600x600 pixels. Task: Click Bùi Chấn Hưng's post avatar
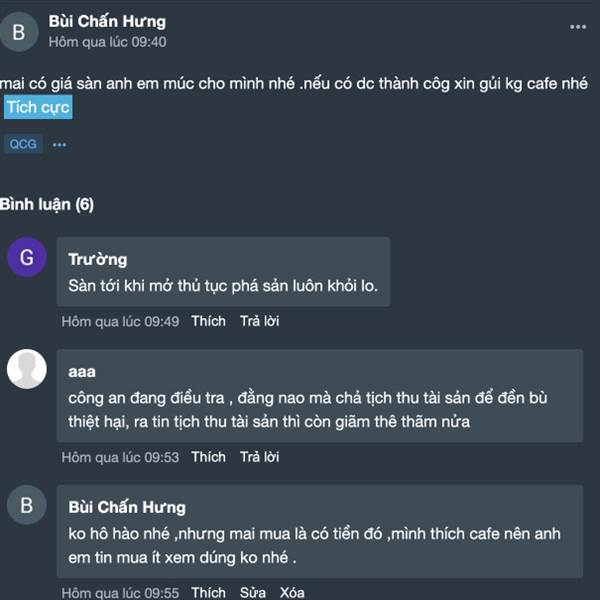pos(19,32)
